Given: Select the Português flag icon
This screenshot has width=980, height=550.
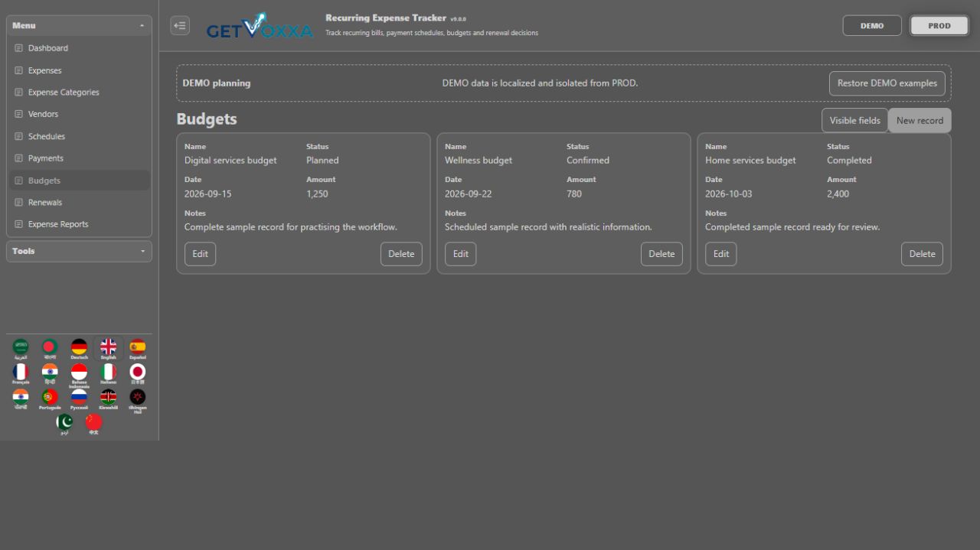Looking at the screenshot, I should (50, 399).
